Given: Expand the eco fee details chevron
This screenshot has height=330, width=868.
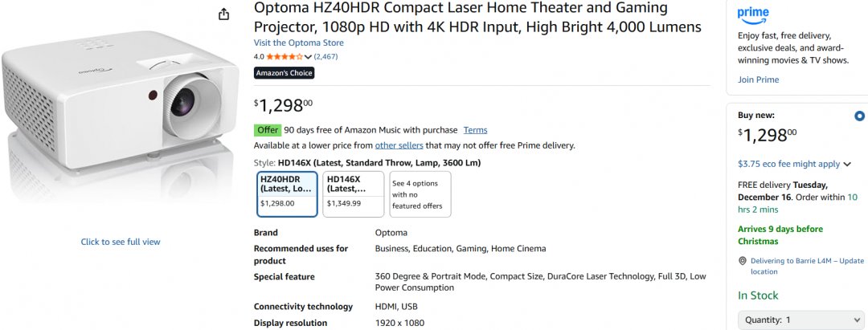Looking at the screenshot, I should pyautogui.click(x=847, y=165).
